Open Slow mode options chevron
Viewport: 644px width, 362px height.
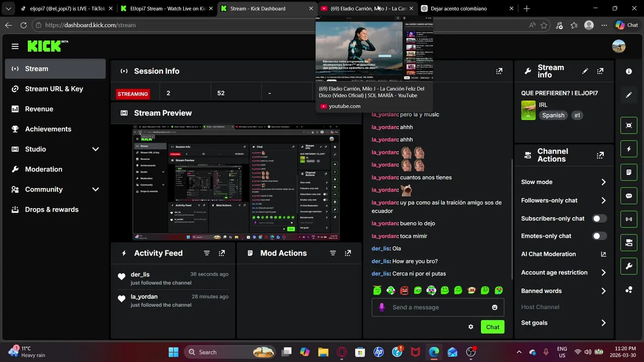(x=604, y=182)
